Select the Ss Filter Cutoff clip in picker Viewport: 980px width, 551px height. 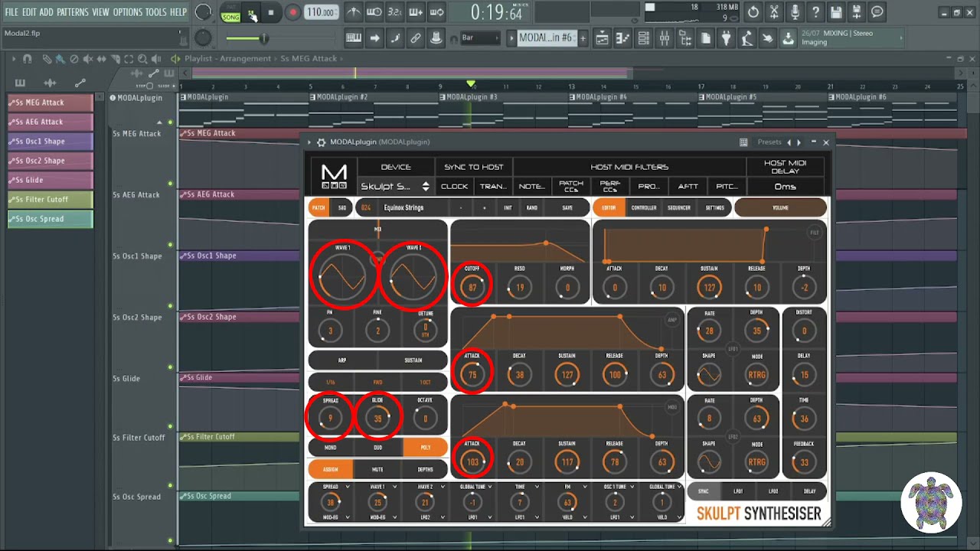(51, 199)
